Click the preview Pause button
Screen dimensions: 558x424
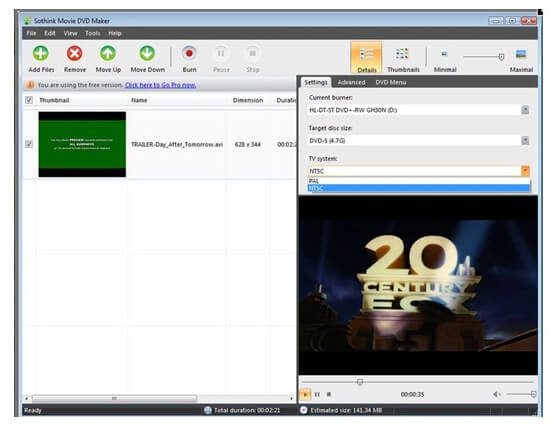(x=317, y=394)
